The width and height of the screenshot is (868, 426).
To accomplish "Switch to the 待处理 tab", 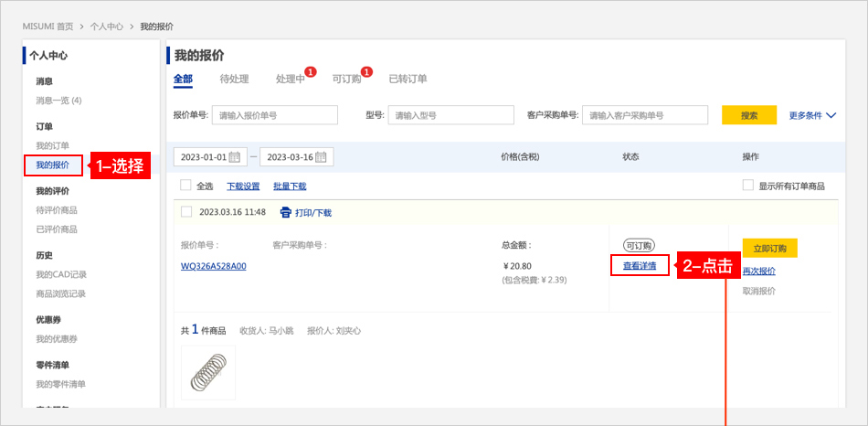I will 234,80.
